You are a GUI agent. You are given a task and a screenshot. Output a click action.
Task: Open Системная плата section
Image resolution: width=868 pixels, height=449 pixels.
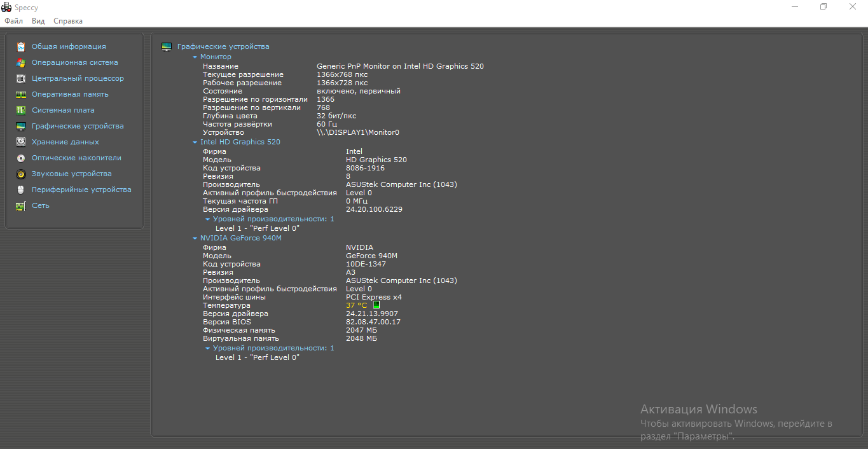tap(63, 110)
